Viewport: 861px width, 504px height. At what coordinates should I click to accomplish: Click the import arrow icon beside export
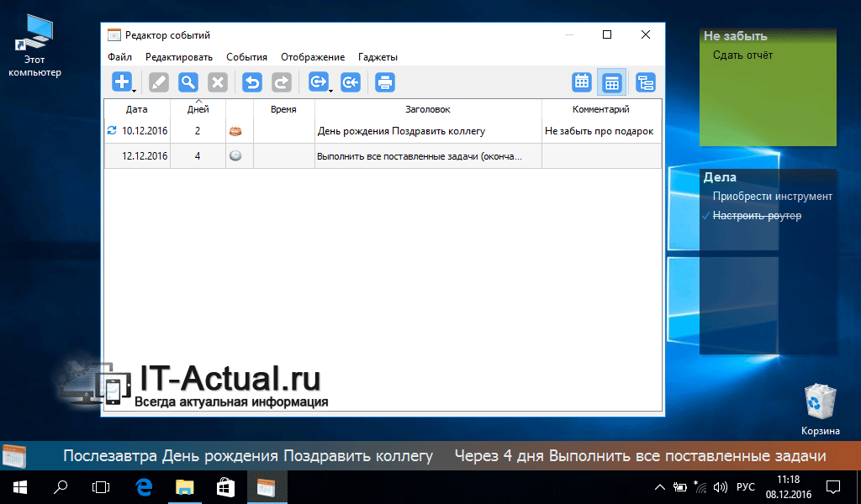351,81
